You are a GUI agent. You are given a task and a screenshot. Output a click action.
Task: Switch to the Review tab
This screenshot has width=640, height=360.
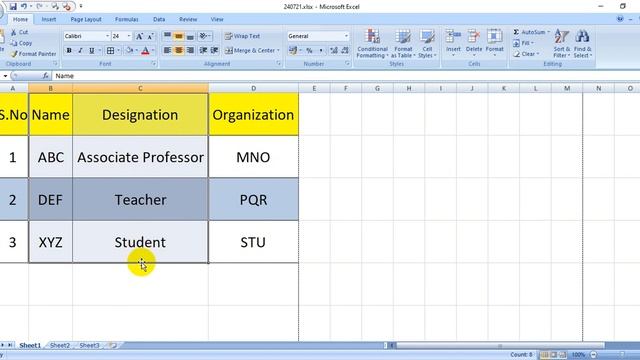point(188,19)
